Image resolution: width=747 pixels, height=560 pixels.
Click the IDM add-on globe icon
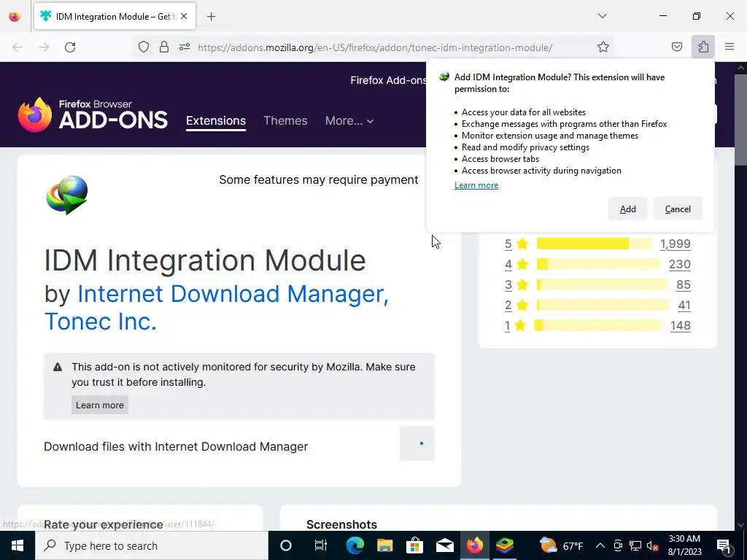click(x=66, y=195)
